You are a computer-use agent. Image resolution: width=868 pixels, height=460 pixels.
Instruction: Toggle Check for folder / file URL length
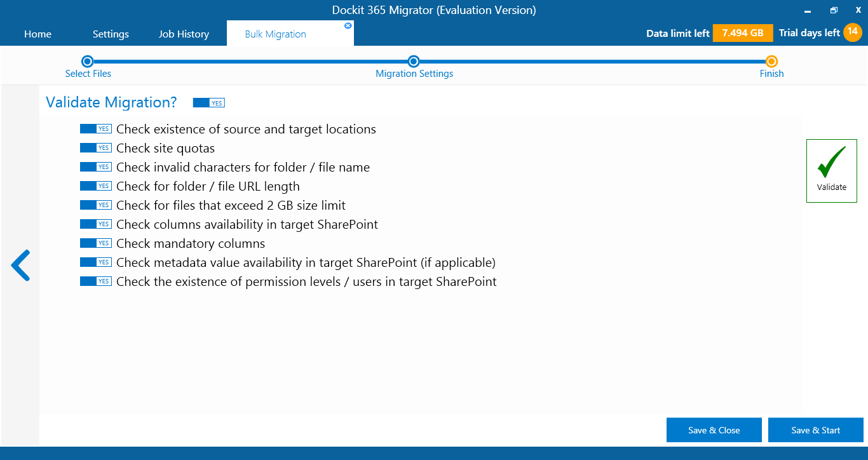pyautogui.click(x=96, y=186)
